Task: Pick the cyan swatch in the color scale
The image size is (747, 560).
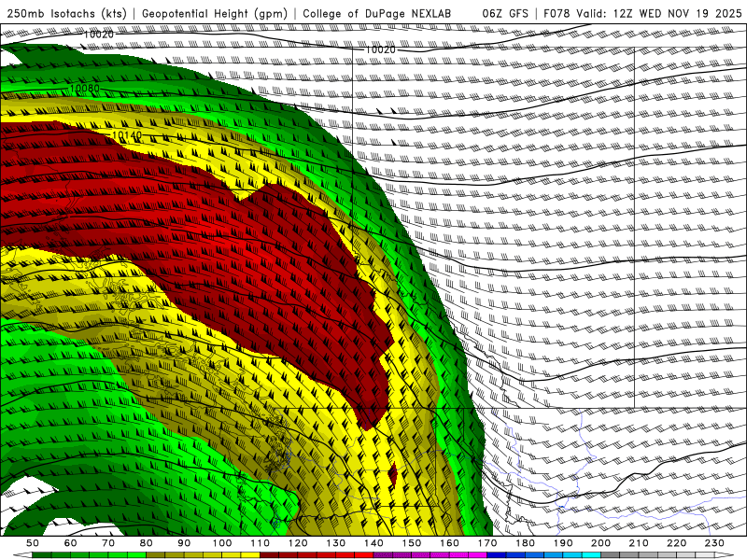Action: [x=591, y=555]
